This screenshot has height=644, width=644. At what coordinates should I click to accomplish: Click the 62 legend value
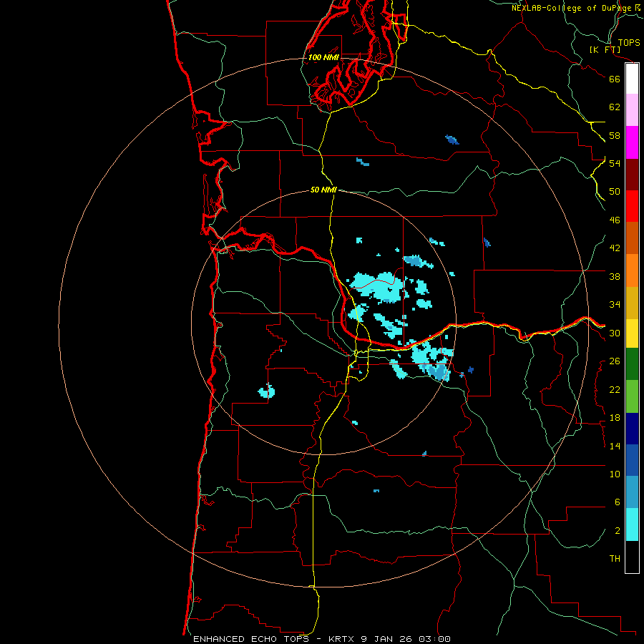[x=615, y=107]
